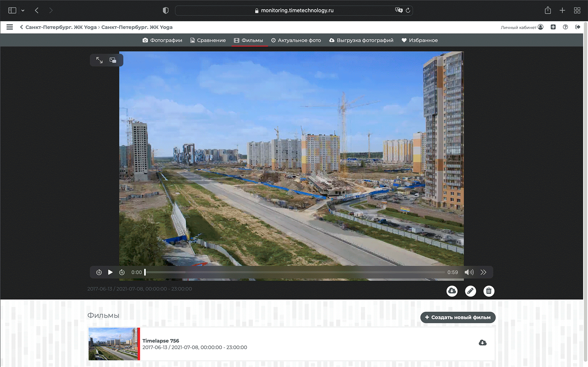Screen dimensions: 588x367
Task: Click the plus square header icon
Action: coord(553,27)
